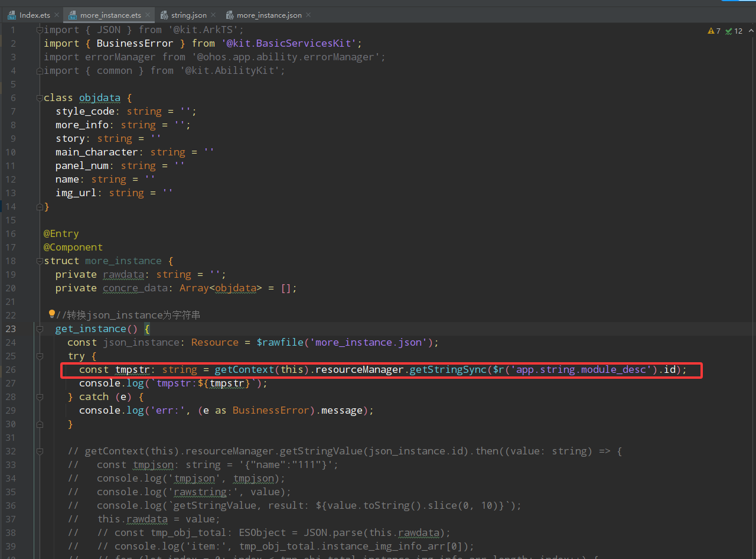
Task: Collapse the try block fold marker
Action: click(x=40, y=356)
